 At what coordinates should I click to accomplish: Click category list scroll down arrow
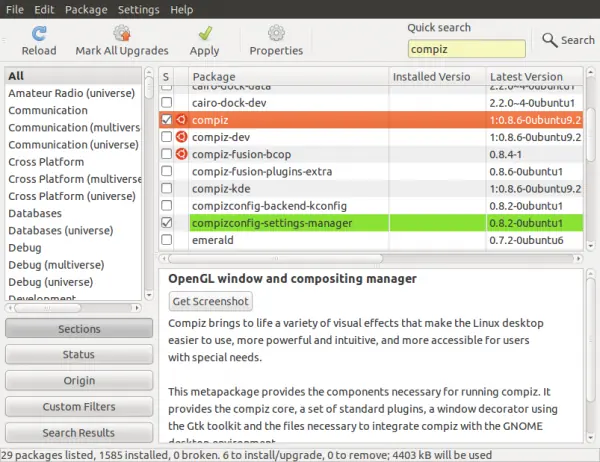click(149, 295)
